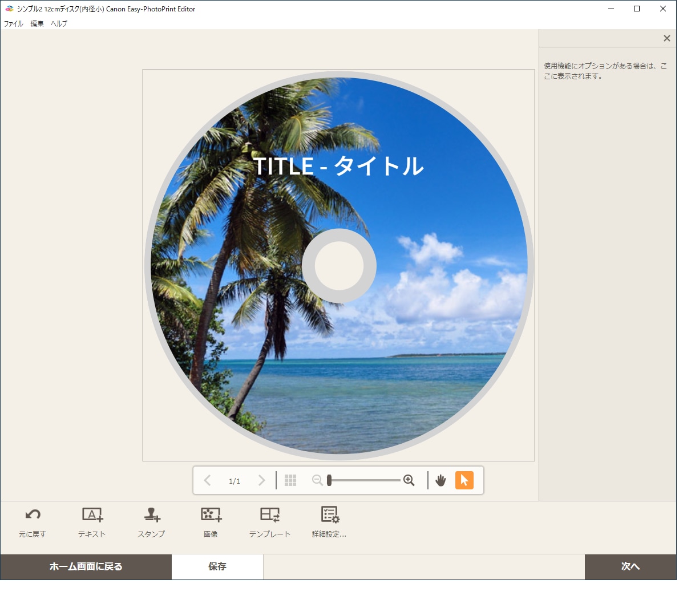Close the options side panel
679x616 pixels.
point(667,39)
